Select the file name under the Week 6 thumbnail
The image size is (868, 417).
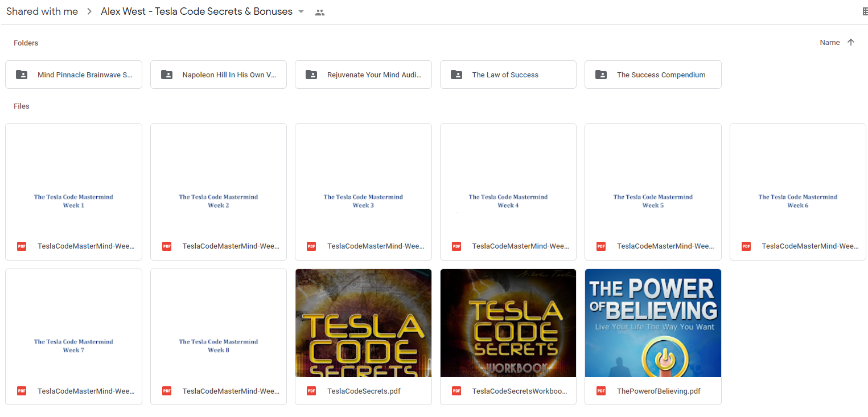tap(811, 246)
